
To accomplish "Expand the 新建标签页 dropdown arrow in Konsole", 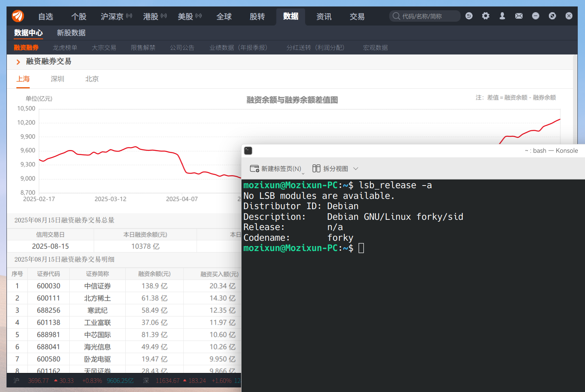I will point(303,173).
